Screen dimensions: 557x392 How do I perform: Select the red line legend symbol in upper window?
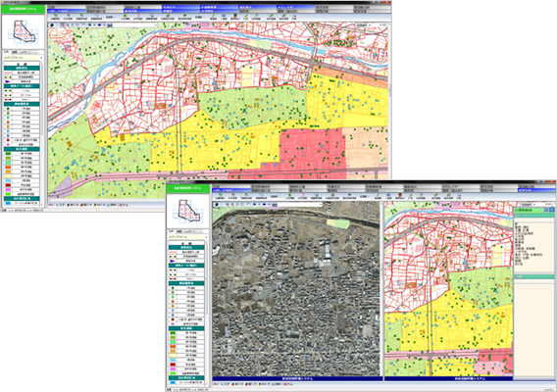tap(8, 73)
